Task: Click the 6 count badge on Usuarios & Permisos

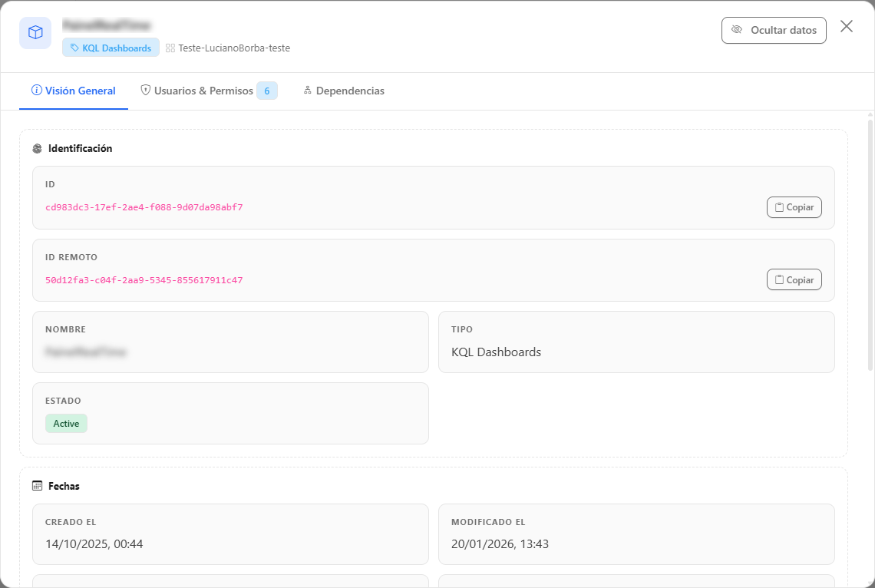Action: (267, 91)
